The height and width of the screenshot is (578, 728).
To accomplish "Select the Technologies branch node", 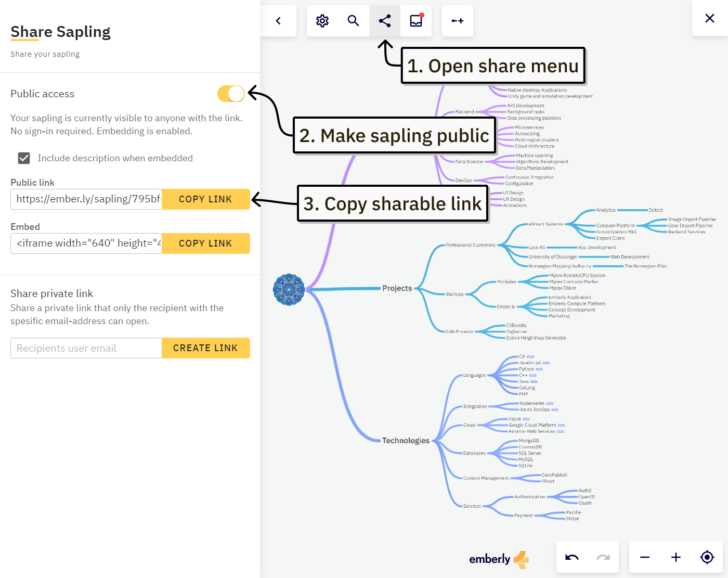I will pos(406,441).
